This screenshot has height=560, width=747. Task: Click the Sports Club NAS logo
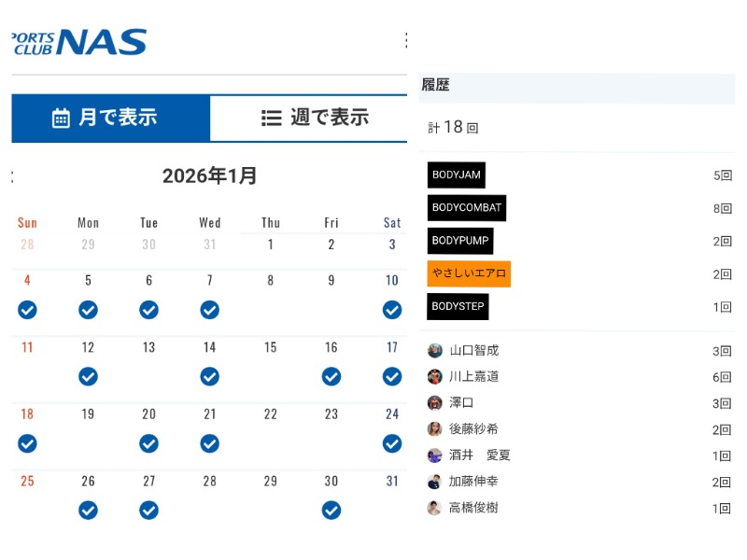pos(78,42)
